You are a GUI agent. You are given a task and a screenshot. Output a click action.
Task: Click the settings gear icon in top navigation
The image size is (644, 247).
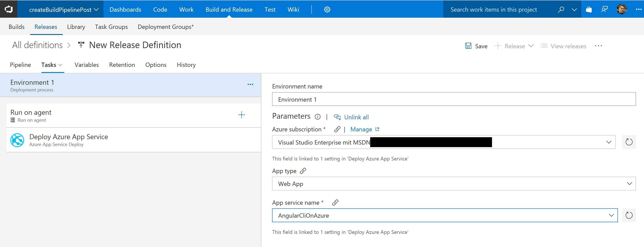click(x=327, y=9)
